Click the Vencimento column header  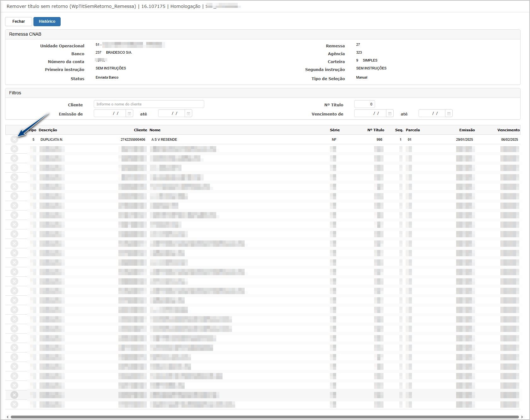pyautogui.click(x=508, y=130)
